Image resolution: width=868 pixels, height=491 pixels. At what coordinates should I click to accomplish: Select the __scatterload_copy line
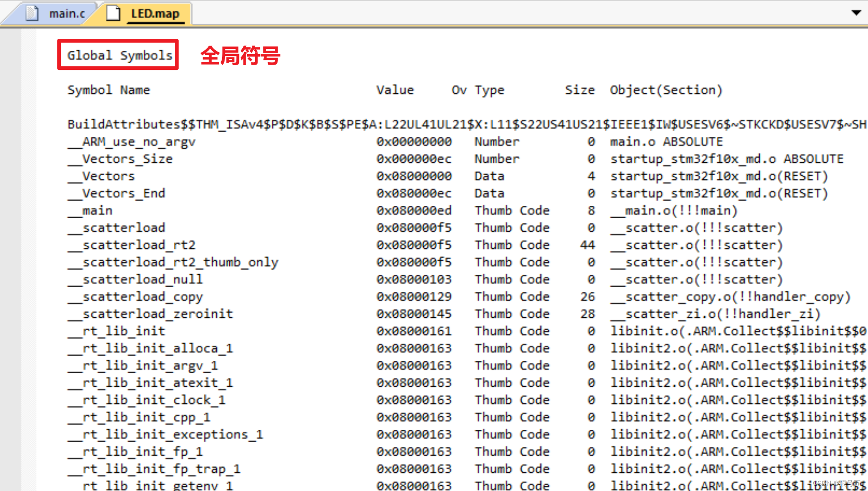[135, 297]
